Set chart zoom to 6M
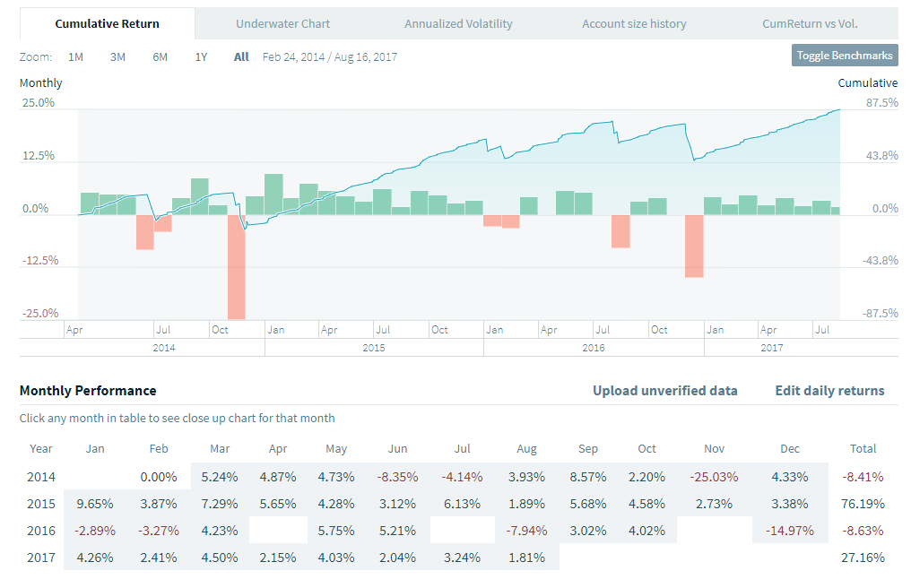This screenshot has height=588, width=911. click(160, 56)
